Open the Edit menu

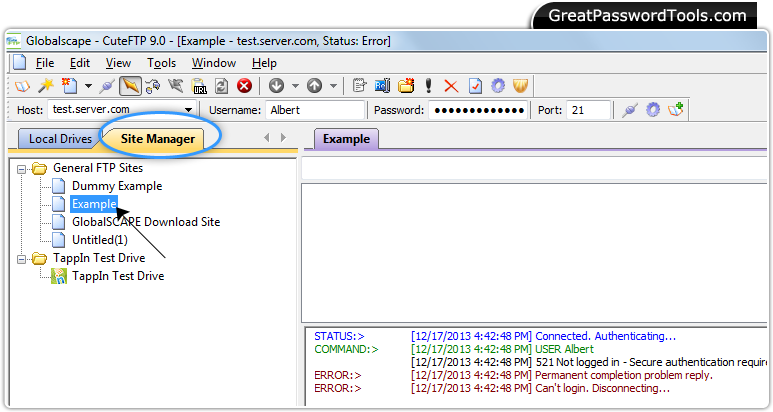click(80, 63)
